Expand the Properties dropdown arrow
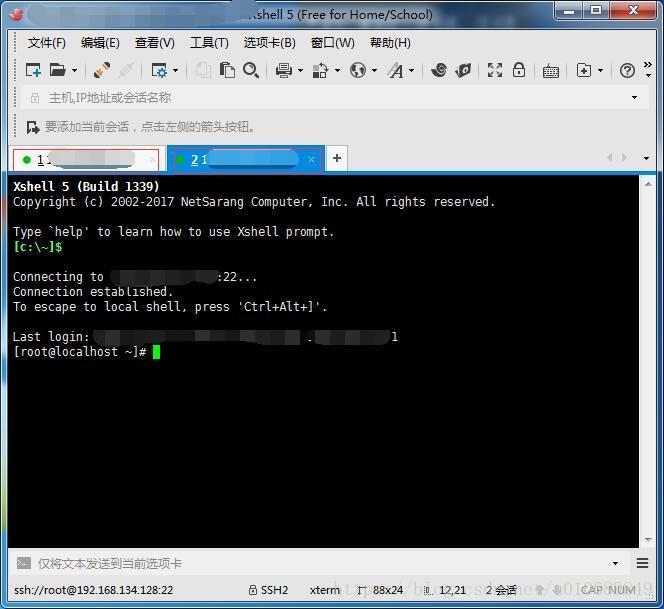 coord(176,70)
